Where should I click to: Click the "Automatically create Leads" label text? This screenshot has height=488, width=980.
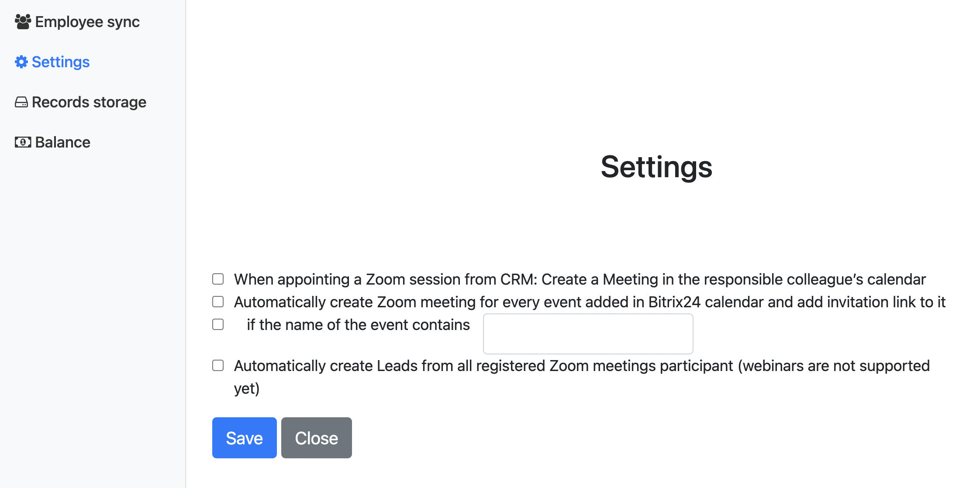(x=582, y=366)
